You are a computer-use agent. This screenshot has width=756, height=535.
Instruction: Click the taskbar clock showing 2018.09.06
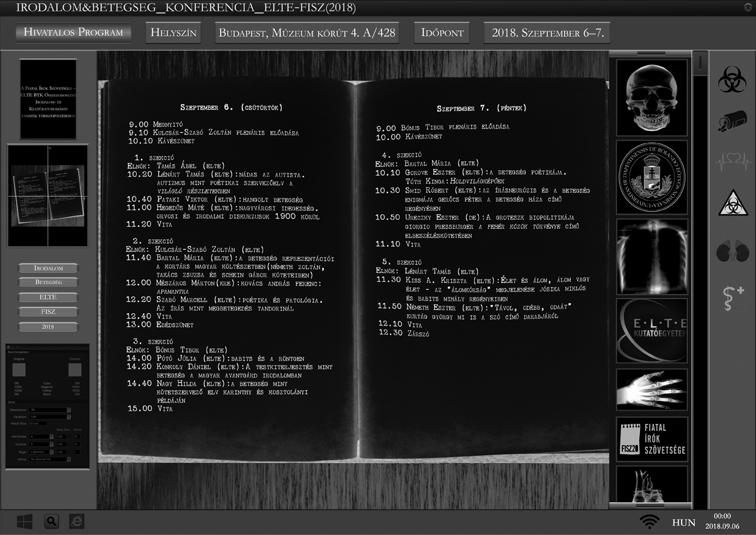722,521
